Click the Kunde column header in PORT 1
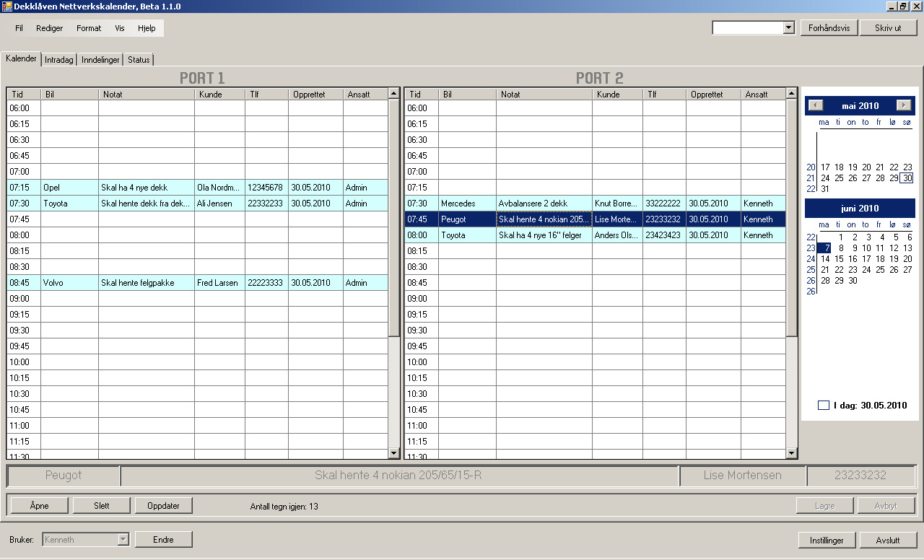924x560 pixels. click(219, 95)
